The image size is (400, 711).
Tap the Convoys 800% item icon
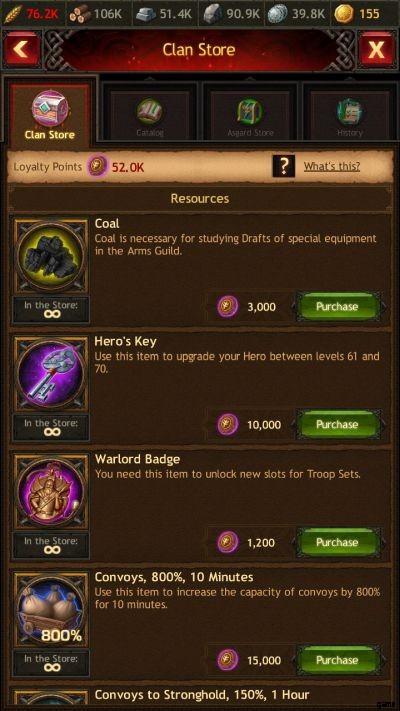51,610
